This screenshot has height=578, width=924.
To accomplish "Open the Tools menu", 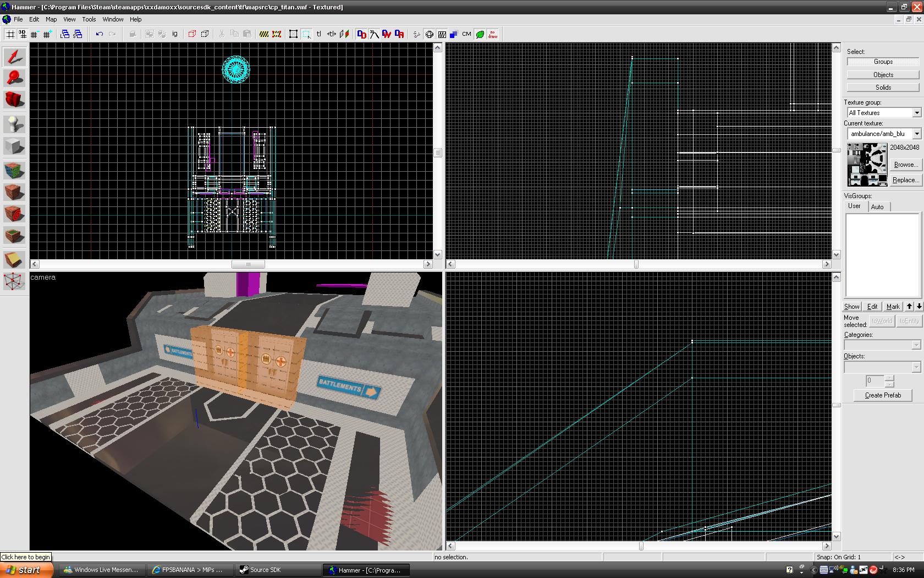I will pos(89,19).
